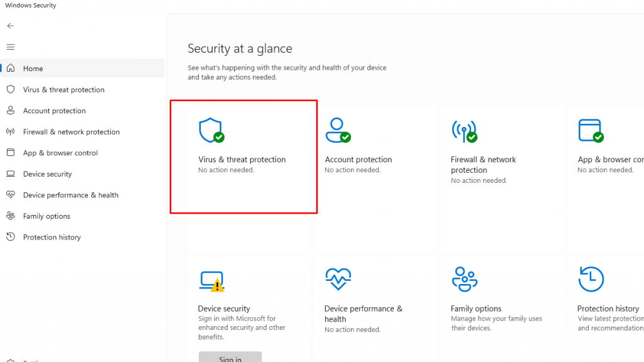
Task: Open the Family options tile title
Action: [476, 308]
